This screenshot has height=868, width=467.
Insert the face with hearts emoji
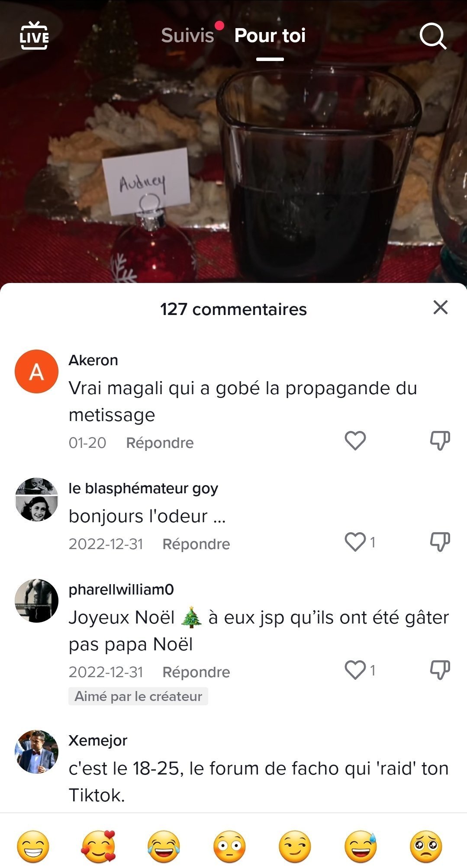[98, 846]
